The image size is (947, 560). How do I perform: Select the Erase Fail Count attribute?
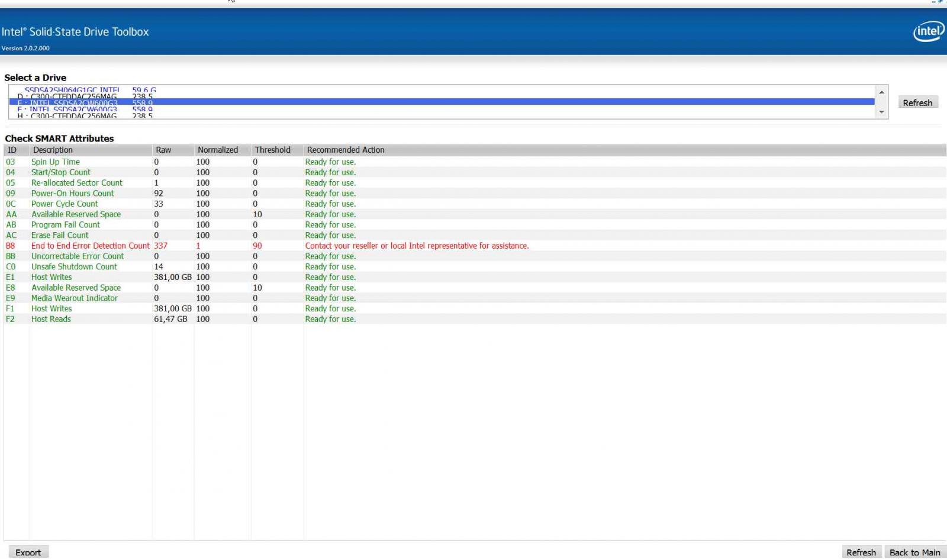60,235
